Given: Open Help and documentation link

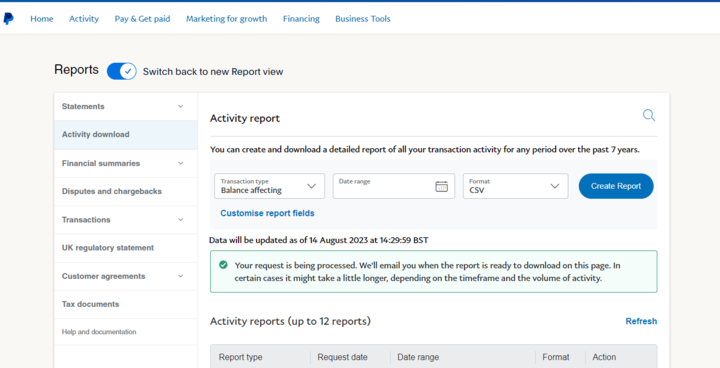Looking at the screenshot, I should point(99,332).
